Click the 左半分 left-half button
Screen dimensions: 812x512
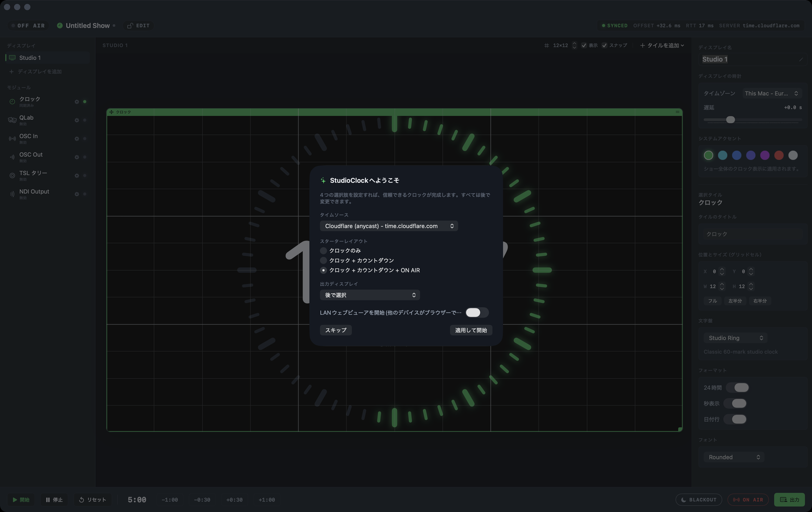735,301
